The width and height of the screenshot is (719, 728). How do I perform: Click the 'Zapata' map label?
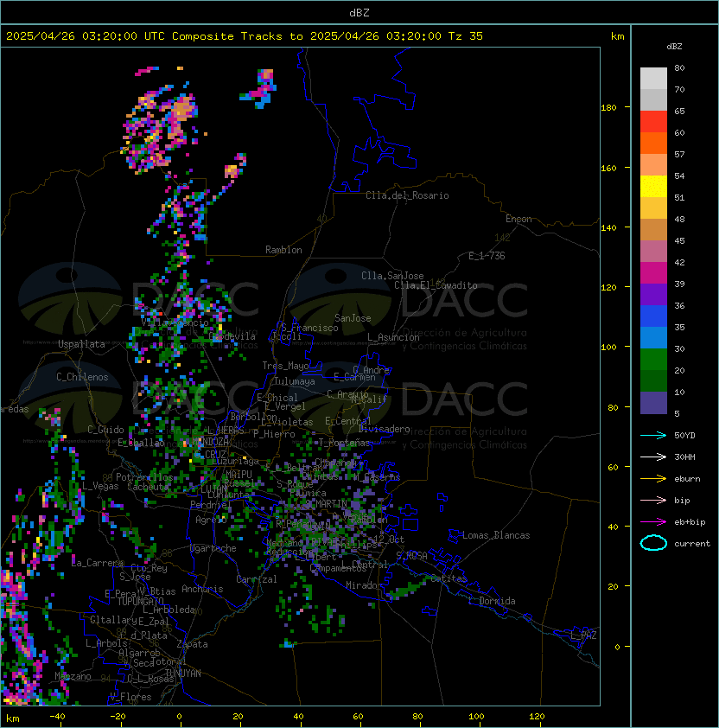click(x=192, y=644)
